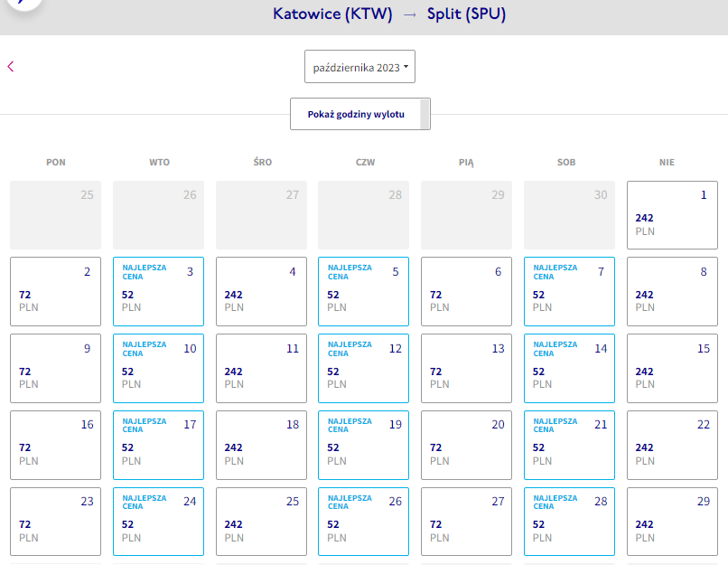Click the round arrow button at top-left
728x565 pixels.
[x=24, y=3]
